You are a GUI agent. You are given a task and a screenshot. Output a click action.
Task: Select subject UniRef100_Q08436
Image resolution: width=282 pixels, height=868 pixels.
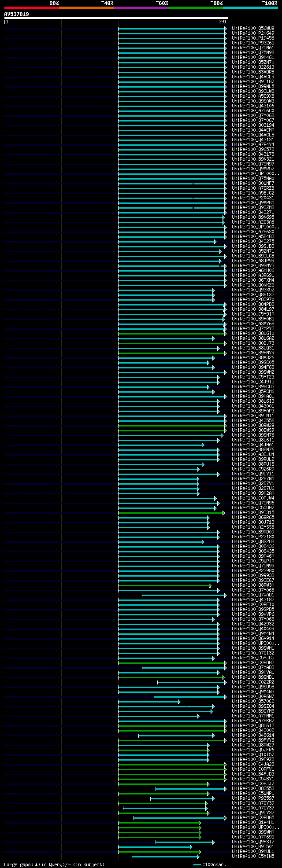(x=253, y=546)
